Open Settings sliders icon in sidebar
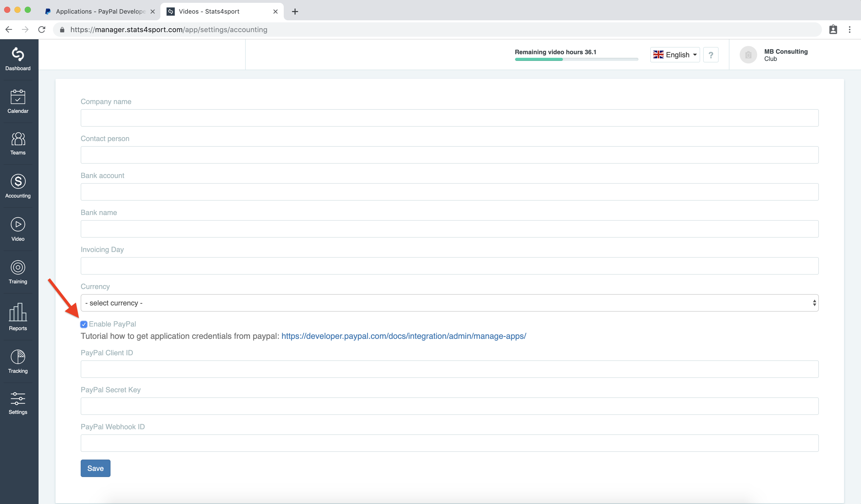The width and height of the screenshot is (861, 504). point(18,398)
